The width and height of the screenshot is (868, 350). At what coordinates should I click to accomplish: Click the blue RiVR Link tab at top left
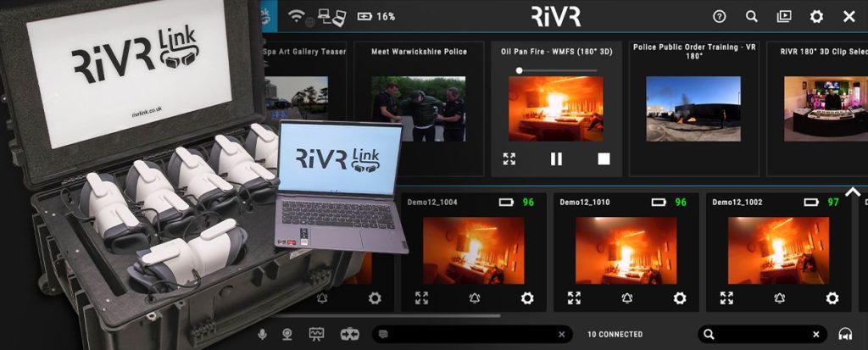269,15
